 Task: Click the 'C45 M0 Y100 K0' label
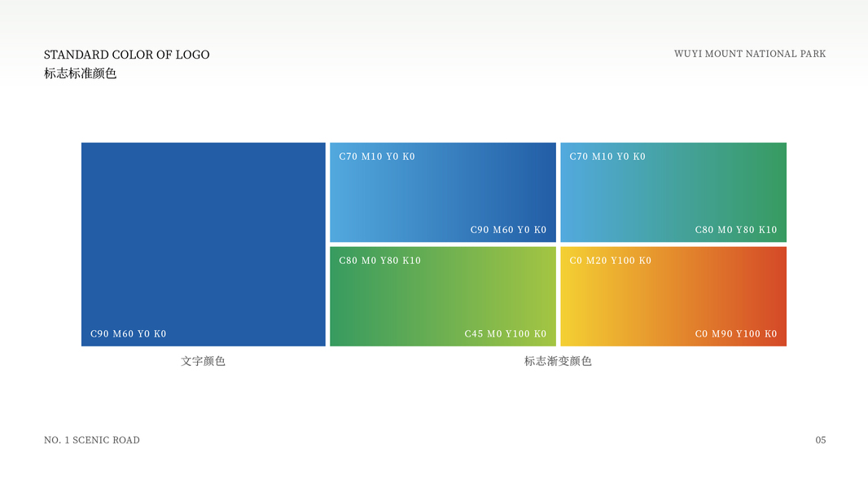(x=506, y=334)
